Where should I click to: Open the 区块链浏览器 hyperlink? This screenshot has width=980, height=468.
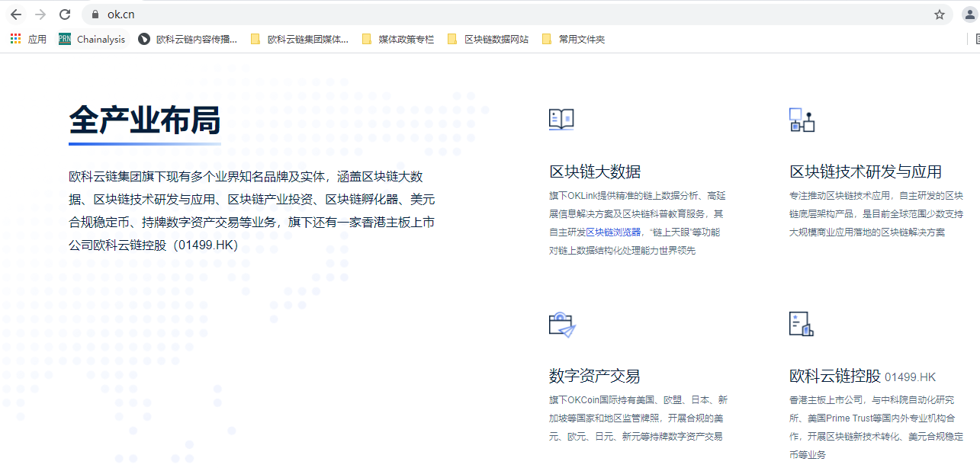click(x=613, y=232)
